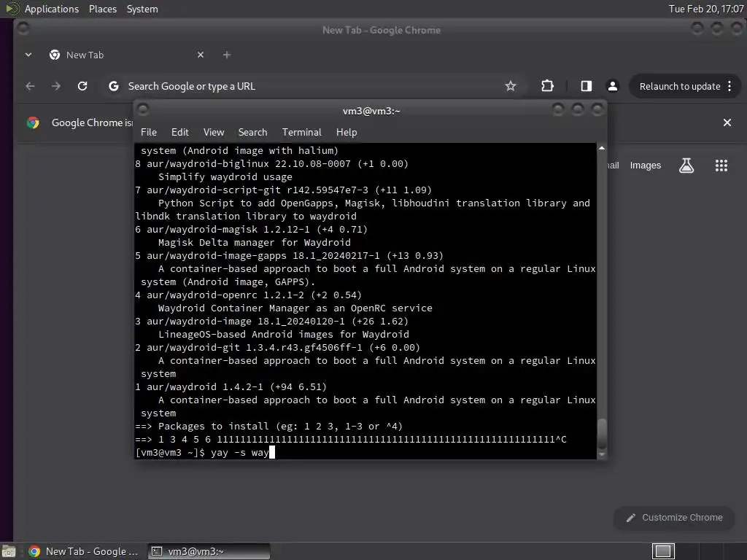Close the New Tab tab
The height and width of the screenshot is (560, 747).
coord(201,55)
